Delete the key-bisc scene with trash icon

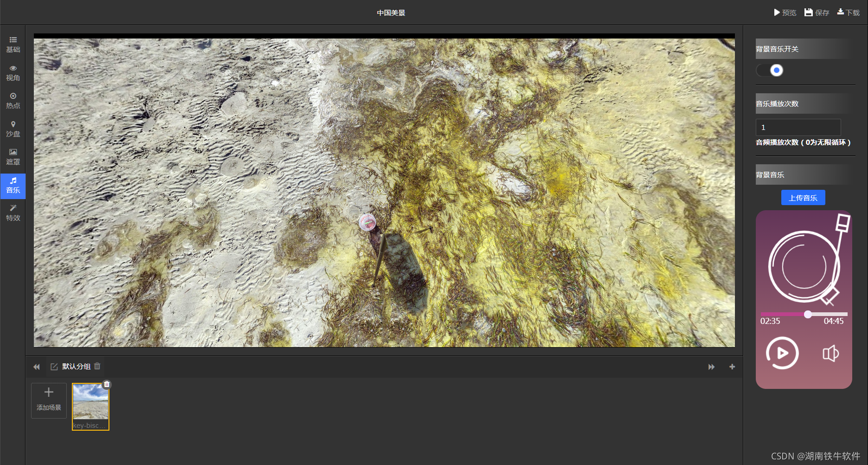(107, 384)
